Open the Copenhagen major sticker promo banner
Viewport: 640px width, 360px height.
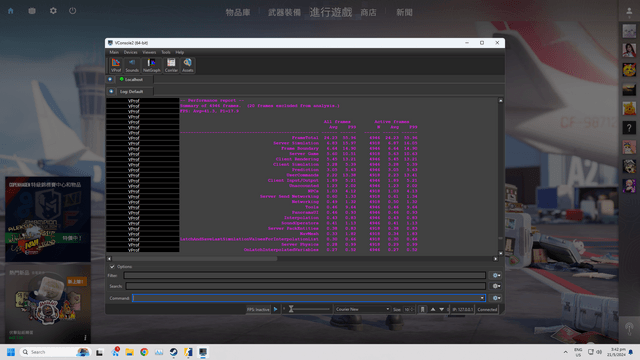48,219
